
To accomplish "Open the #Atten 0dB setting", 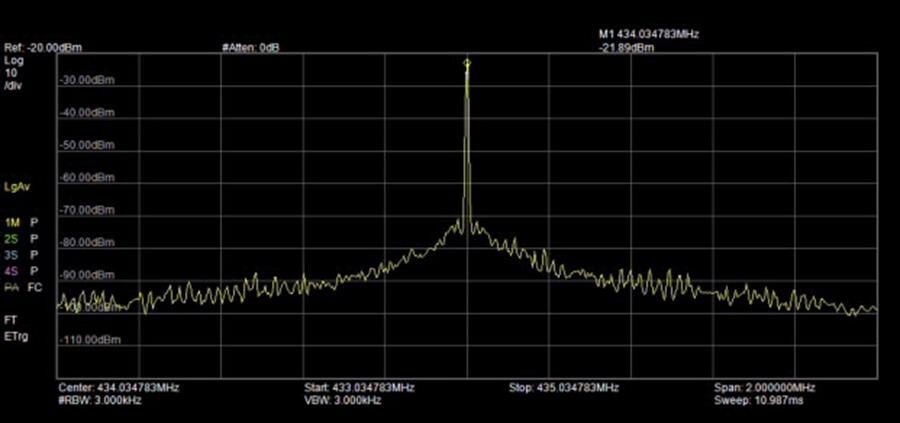I will (250, 48).
